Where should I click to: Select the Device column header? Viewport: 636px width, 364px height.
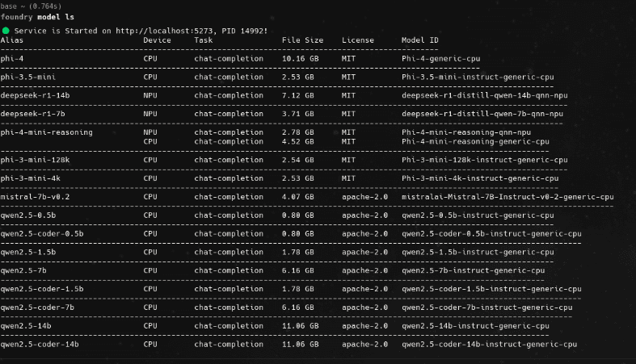[157, 40]
